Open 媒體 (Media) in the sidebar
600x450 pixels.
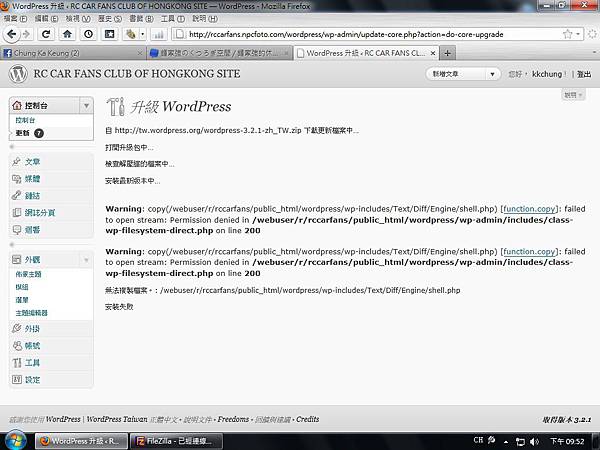click(x=32, y=179)
